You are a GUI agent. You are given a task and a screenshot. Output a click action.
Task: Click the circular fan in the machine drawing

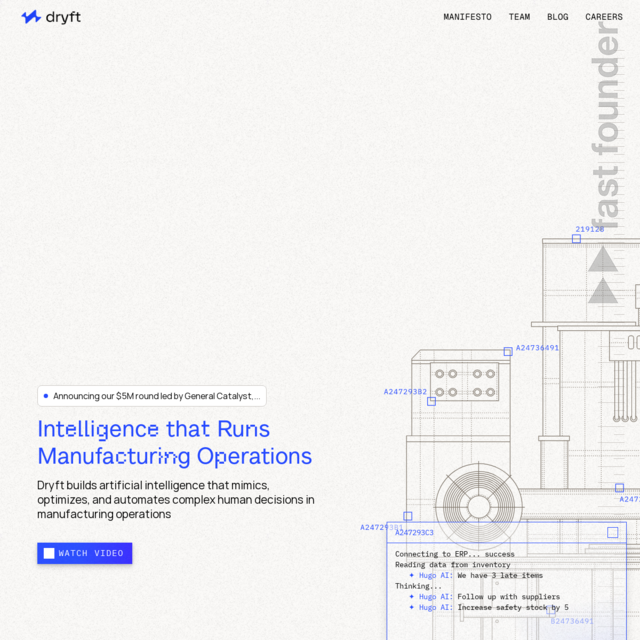point(479,506)
